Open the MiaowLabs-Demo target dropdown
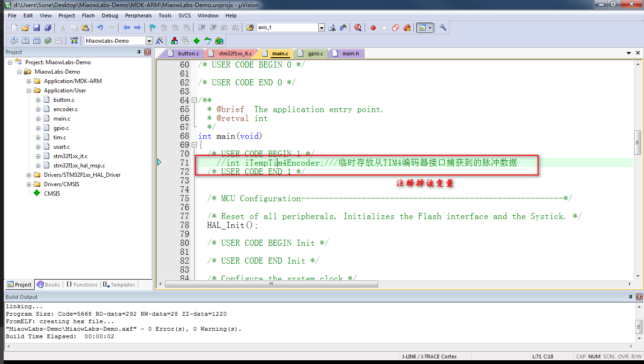 [x=149, y=41]
